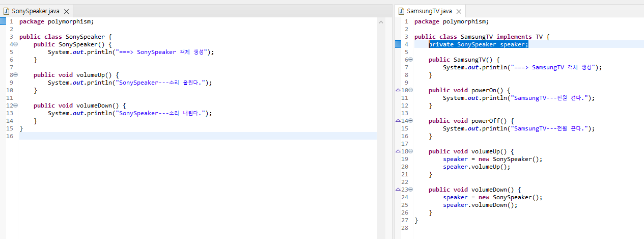644x239 pixels.
Task: Click the implements marker triangle beside powerOn()
Action: point(398,90)
